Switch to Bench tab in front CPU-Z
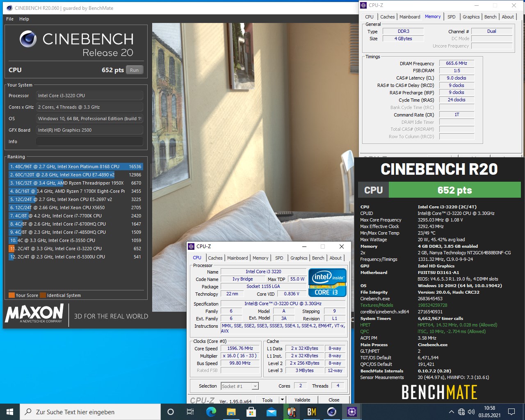525x420 pixels. click(318, 258)
